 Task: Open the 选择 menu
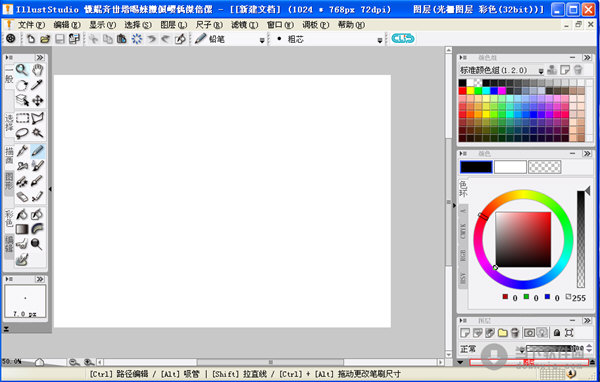click(138, 25)
